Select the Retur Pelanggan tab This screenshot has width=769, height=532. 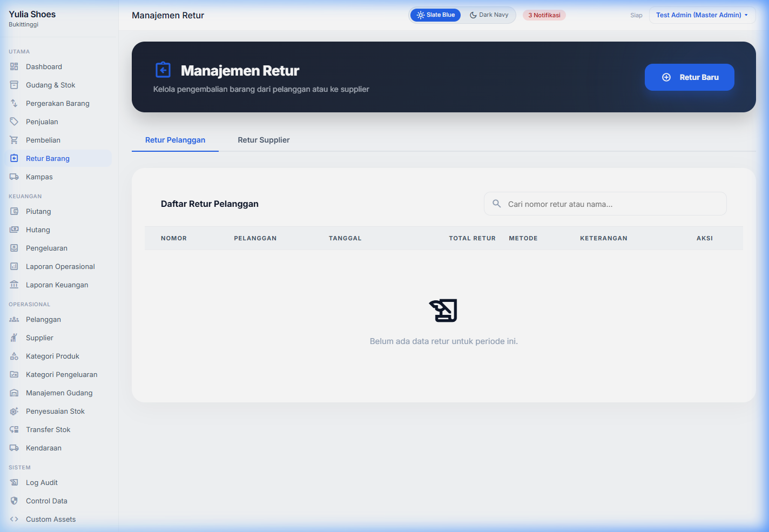[x=175, y=140]
